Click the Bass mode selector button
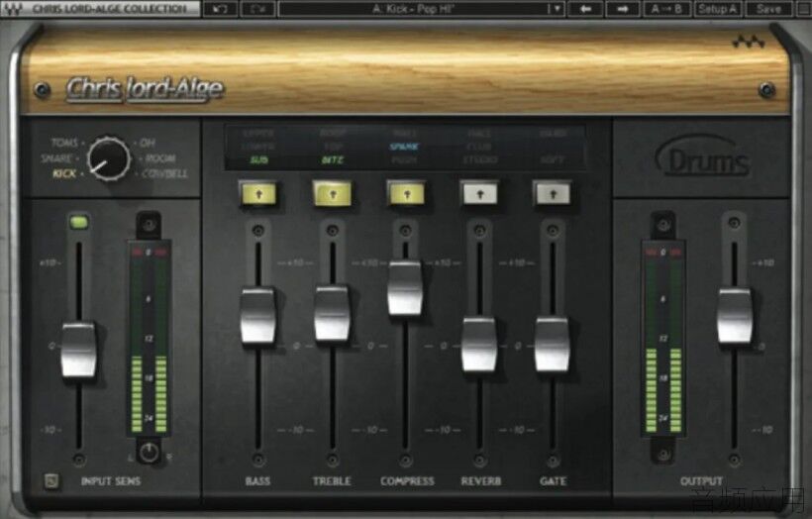The width and height of the screenshot is (812, 519). 258,194
